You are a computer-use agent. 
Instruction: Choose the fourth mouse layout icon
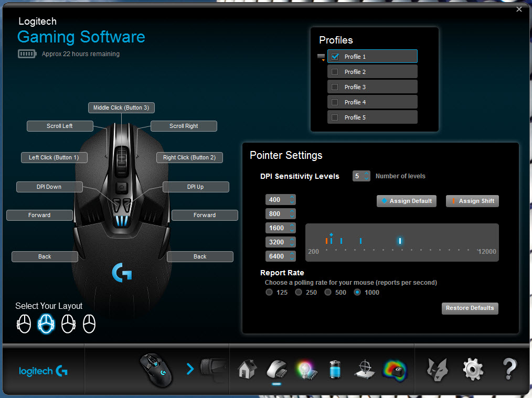[89, 324]
